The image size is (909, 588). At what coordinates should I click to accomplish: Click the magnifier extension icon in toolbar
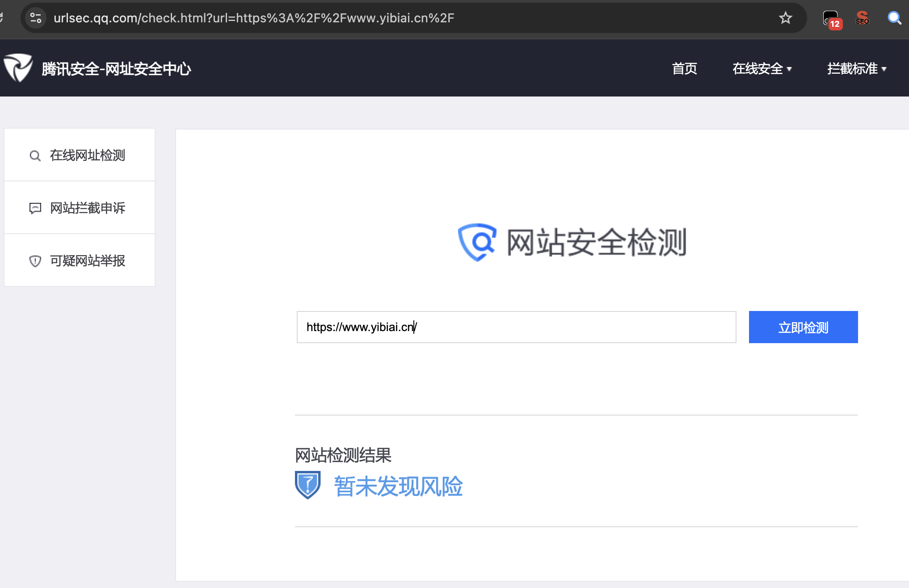[894, 18]
